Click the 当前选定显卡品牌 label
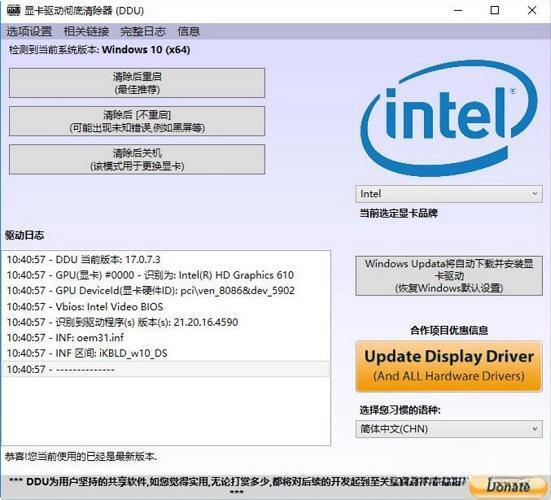Screen dimensions: 551x500 [x=398, y=213]
